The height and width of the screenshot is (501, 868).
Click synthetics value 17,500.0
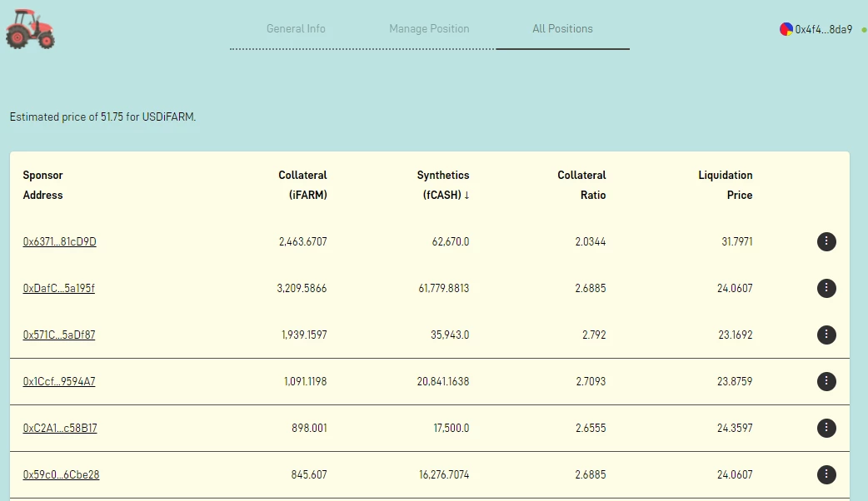click(451, 428)
